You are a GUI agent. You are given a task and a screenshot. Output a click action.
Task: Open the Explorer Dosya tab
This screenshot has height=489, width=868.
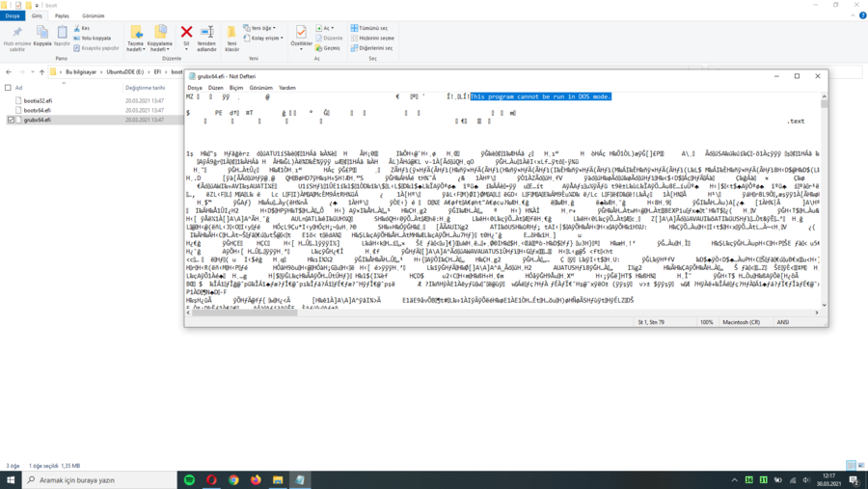click(x=13, y=16)
